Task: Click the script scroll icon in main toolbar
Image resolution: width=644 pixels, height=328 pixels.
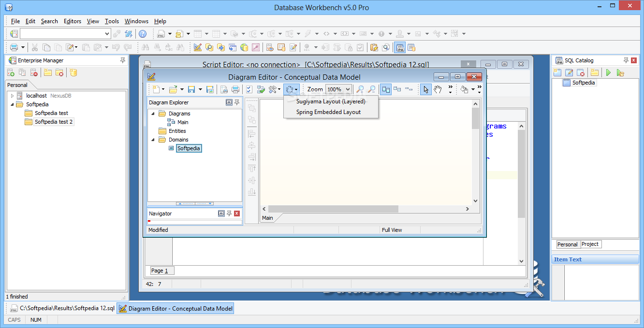Action: 179,34
